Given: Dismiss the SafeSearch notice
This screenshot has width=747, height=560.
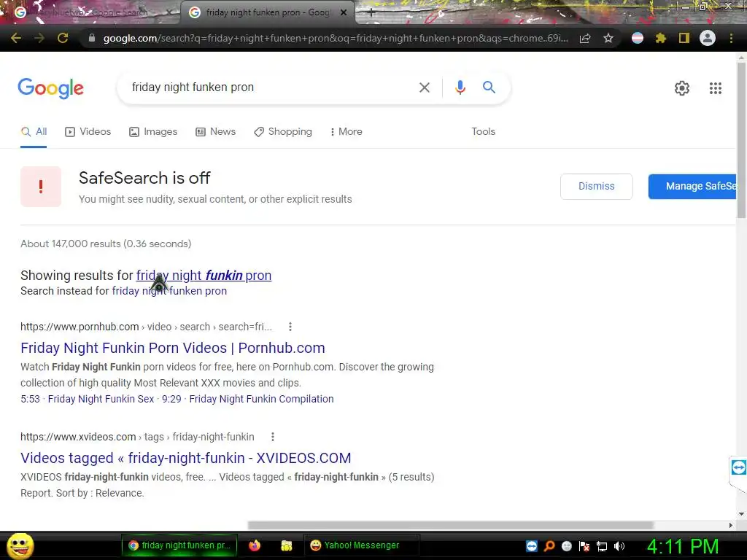Looking at the screenshot, I should (x=597, y=186).
